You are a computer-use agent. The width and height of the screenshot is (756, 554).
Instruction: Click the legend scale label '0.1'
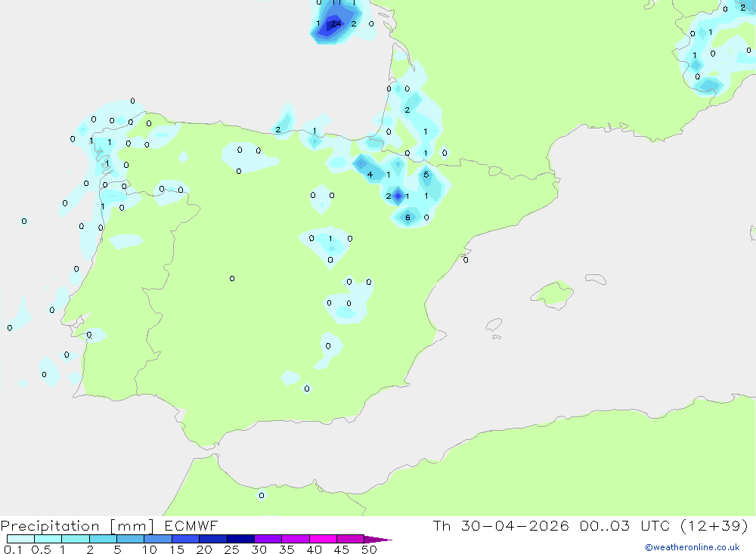[13, 549]
